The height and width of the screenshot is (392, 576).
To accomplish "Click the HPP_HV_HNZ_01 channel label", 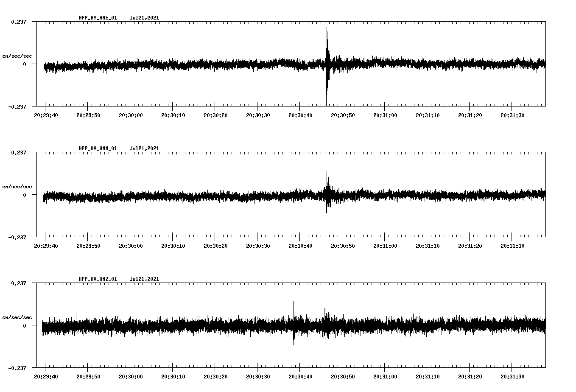I will point(98,279).
